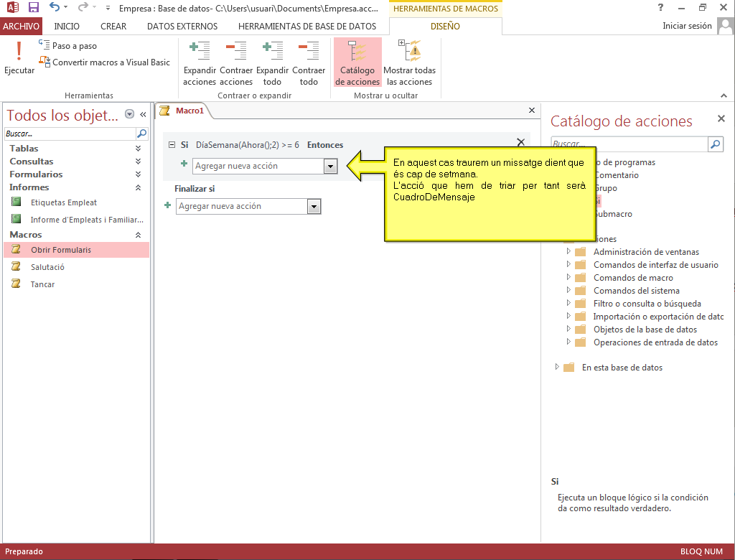Select the Submacro catalog item
The height and width of the screenshot is (560, 735).
coord(614,214)
